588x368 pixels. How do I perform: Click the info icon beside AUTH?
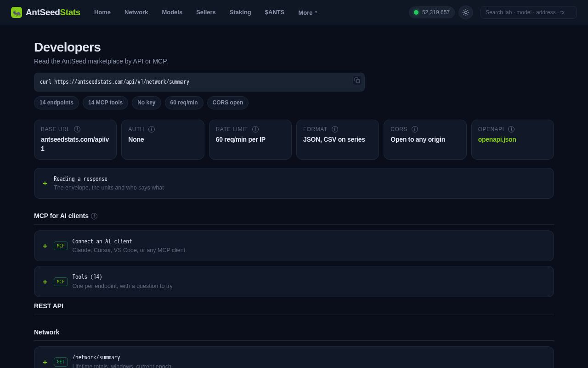pyautogui.click(x=152, y=129)
